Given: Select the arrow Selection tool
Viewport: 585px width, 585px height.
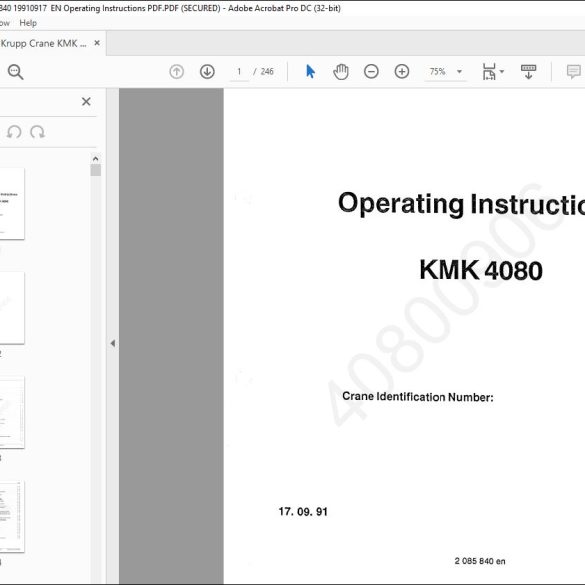Looking at the screenshot, I should (x=310, y=71).
